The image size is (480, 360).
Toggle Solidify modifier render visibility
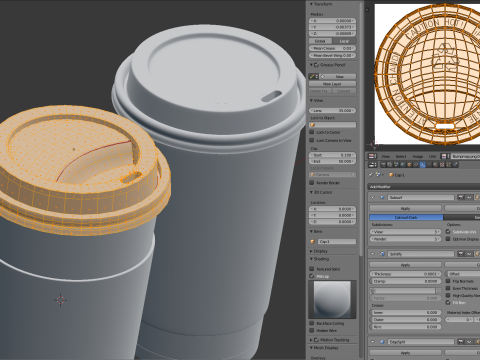[x=461, y=254]
